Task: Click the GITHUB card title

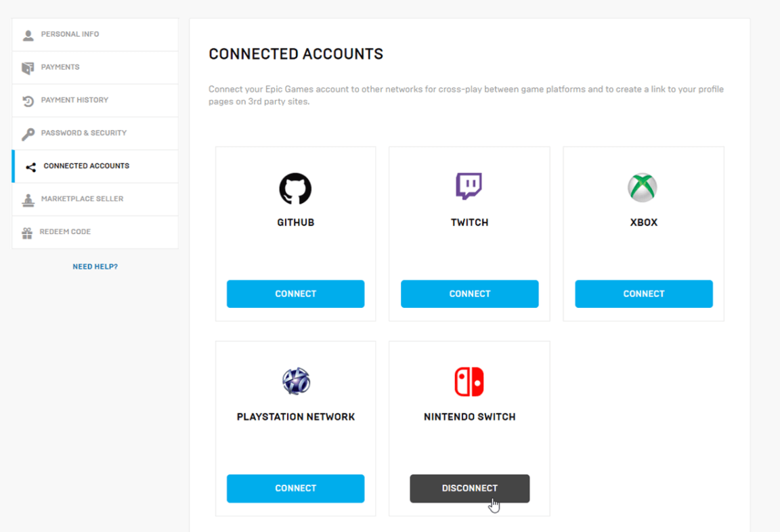Action: [295, 222]
